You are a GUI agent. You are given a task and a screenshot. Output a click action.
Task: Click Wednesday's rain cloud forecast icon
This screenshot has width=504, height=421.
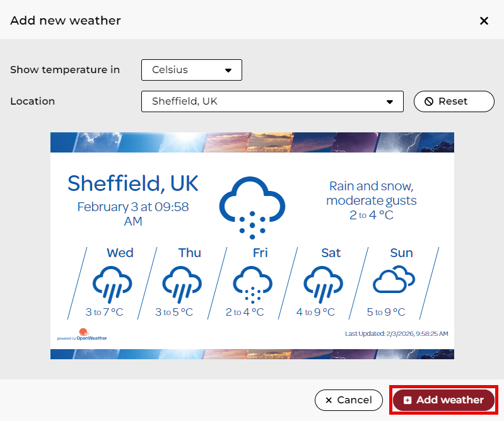[112, 283]
